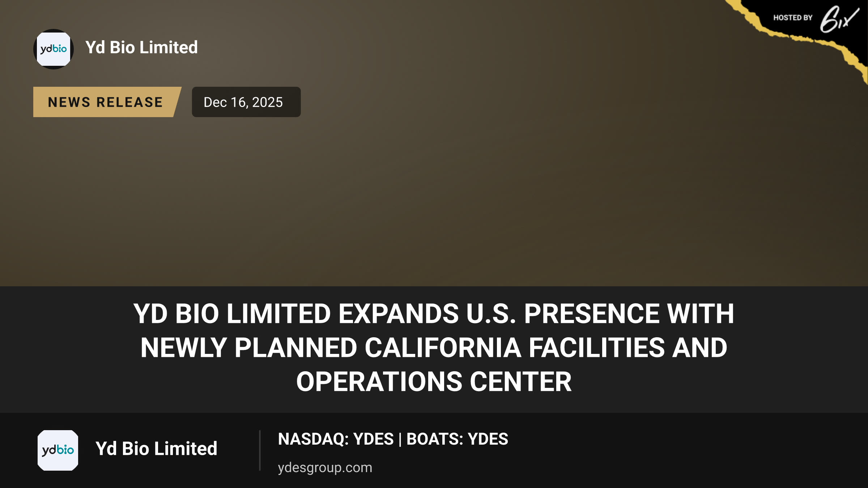Click the pipe separator between NASDAQ and BOATS
868x488 pixels.
[400, 440]
